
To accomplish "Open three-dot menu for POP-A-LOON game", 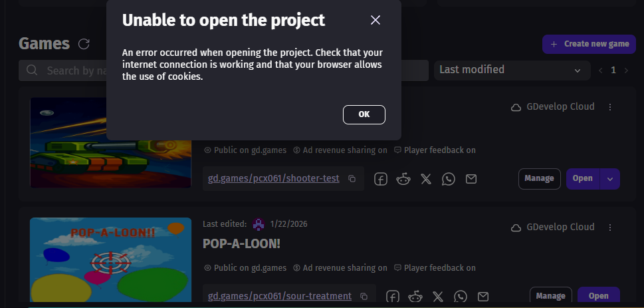I will pos(610,228).
